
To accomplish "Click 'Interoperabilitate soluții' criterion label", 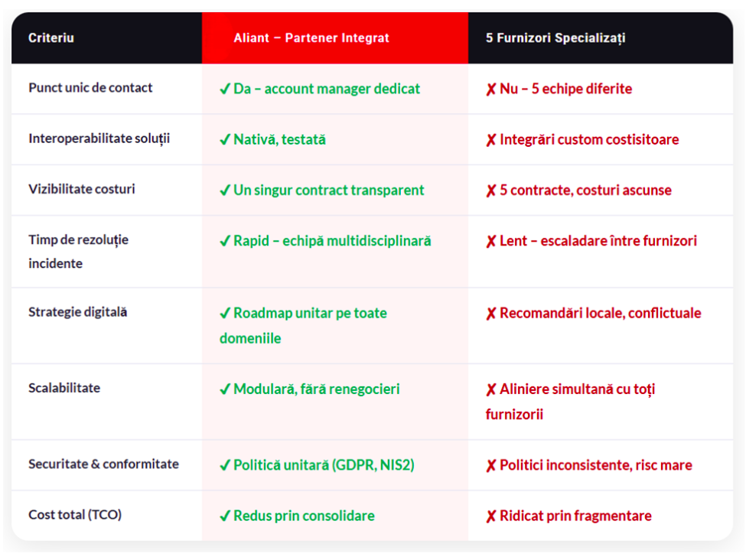I will click(x=99, y=138).
